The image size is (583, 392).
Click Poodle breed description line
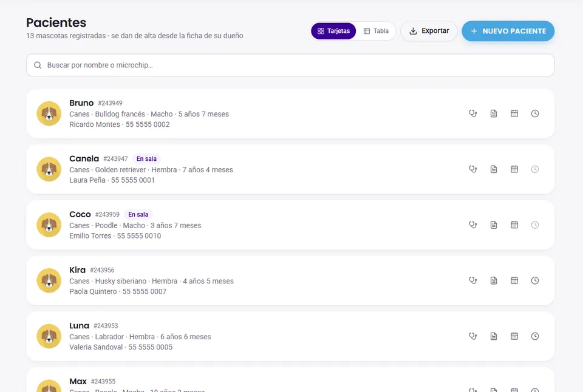tap(135, 226)
